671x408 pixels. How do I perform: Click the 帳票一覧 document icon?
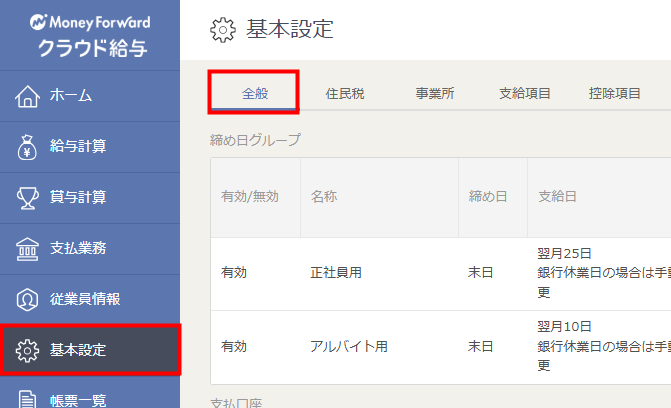pos(28,399)
